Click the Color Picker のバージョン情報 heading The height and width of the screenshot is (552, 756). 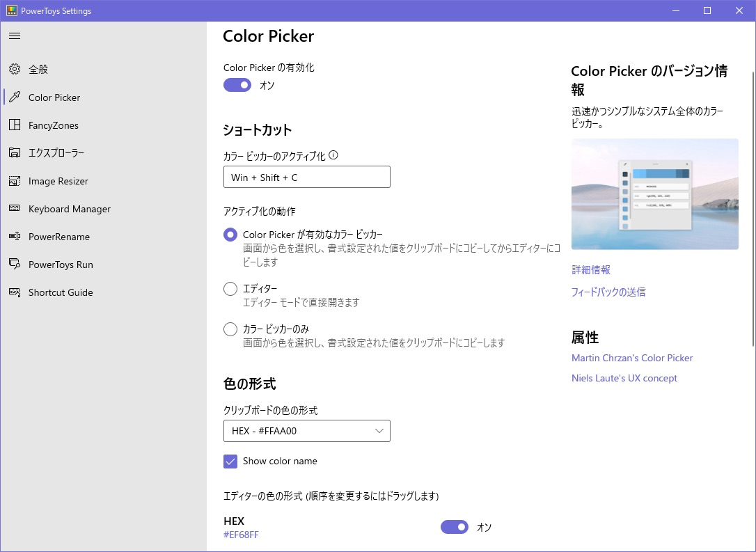649,80
